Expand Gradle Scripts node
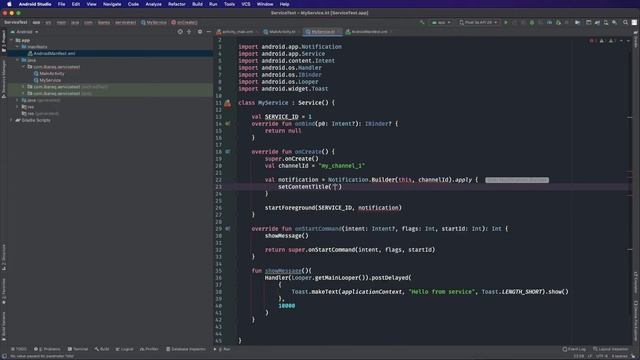The width and height of the screenshot is (640, 360). pyautogui.click(x=11, y=120)
